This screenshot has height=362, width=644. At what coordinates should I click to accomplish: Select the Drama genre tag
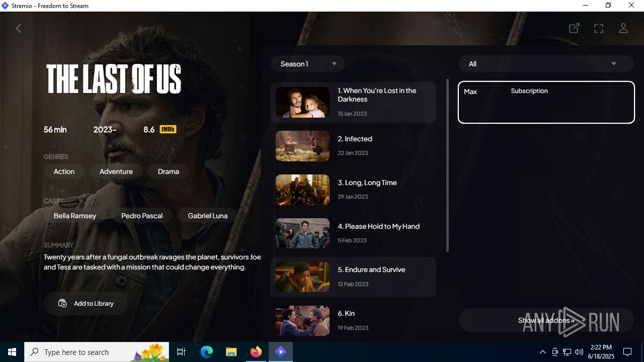[169, 171]
